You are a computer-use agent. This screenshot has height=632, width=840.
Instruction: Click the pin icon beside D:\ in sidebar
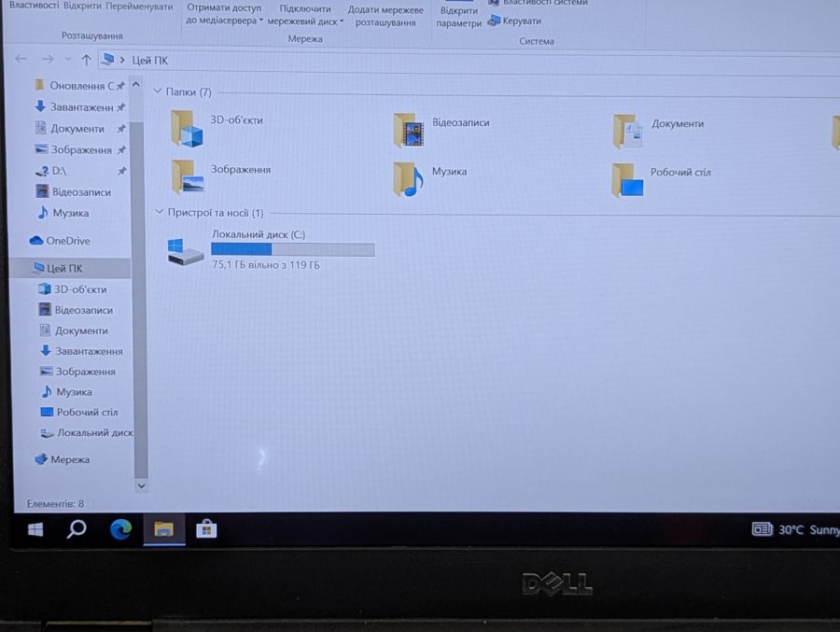122,171
